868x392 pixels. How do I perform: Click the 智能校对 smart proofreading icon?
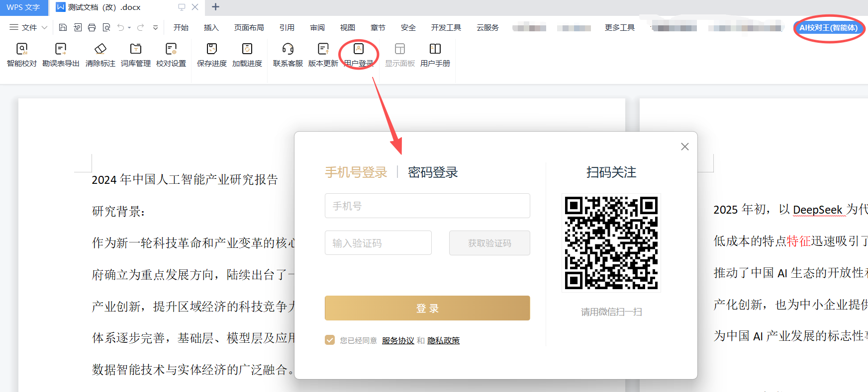coord(22,49)
